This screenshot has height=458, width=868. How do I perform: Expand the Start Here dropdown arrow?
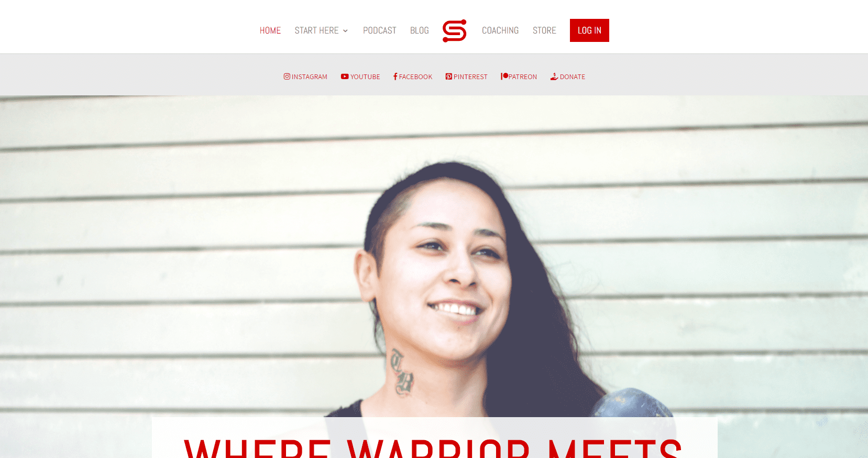click(x=345, y=31)
